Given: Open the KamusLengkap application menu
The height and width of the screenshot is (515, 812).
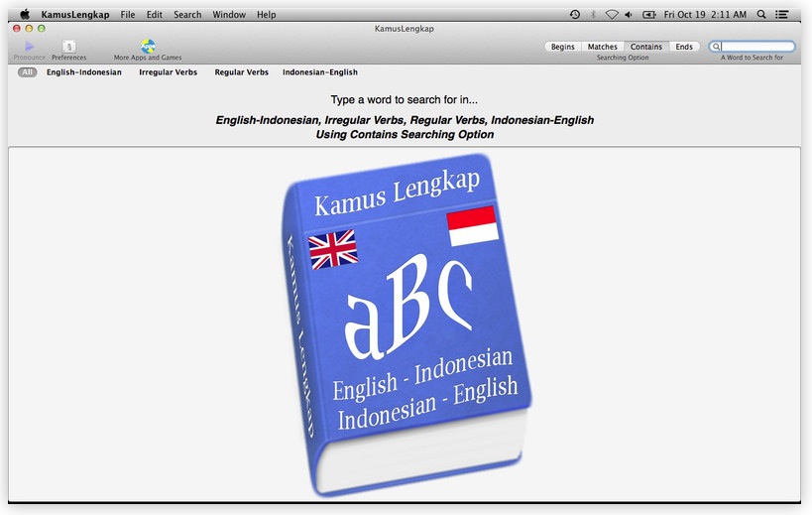Looking at the screenshot, I should point(75,15).
